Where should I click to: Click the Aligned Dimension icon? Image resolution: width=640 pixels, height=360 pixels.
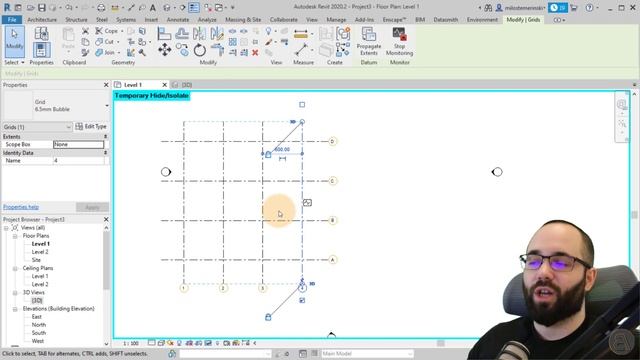[x=301, y=50]
